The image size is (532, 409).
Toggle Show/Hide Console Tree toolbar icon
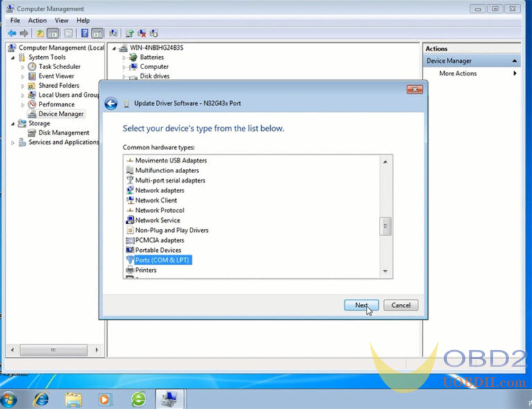pyautogui.click(x=53, y=33)
